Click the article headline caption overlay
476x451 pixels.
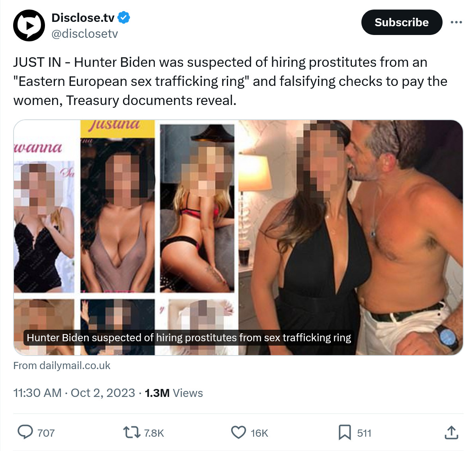tap(189, 338)
